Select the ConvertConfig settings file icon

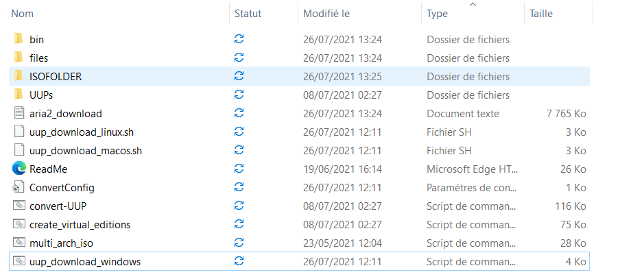point(19,188)
